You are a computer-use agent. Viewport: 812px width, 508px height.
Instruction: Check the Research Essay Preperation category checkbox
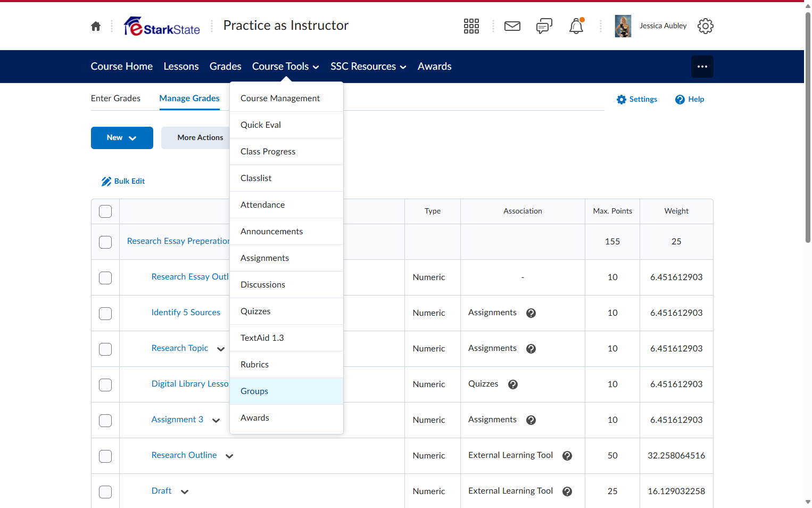(x=105, y=242)
